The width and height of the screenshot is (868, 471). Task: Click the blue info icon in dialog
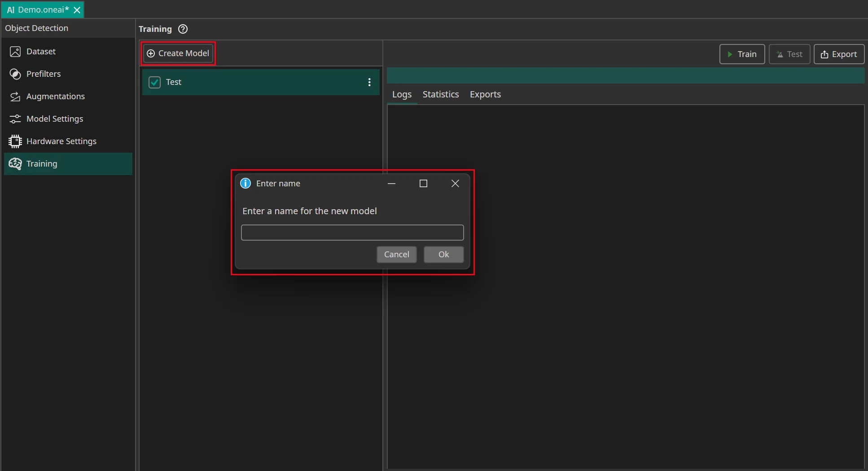point(245,183)
